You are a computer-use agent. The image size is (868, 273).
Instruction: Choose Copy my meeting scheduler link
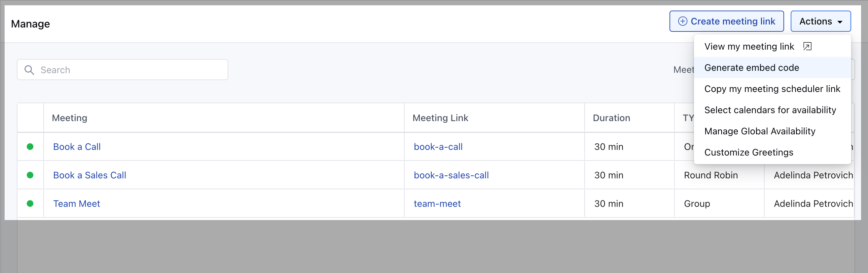coord(772,89)
